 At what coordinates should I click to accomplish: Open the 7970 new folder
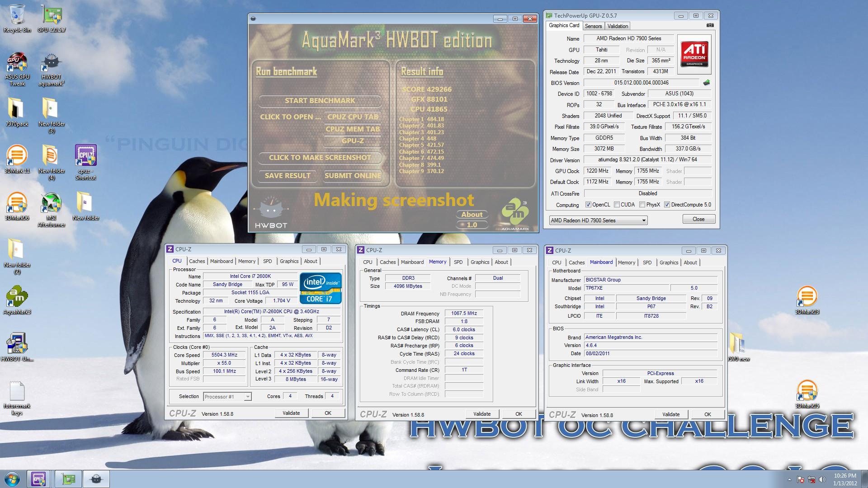click(x=739, y=347)
